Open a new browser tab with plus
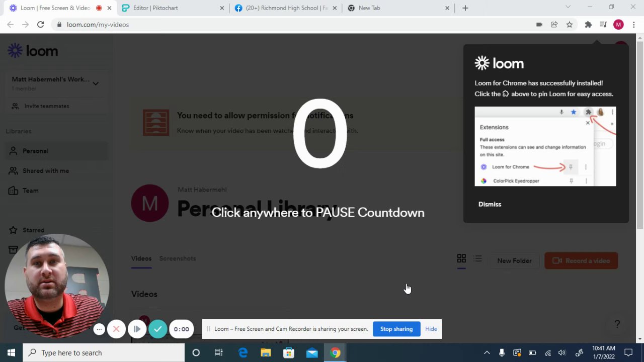This screenshot has height=362, width=644. (465, 8)
